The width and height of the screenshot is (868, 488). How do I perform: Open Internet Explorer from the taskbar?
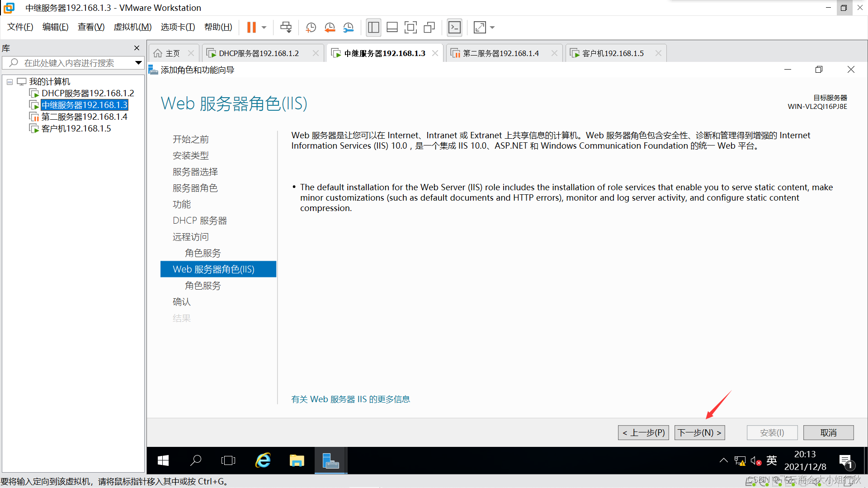tap(263, 460)
